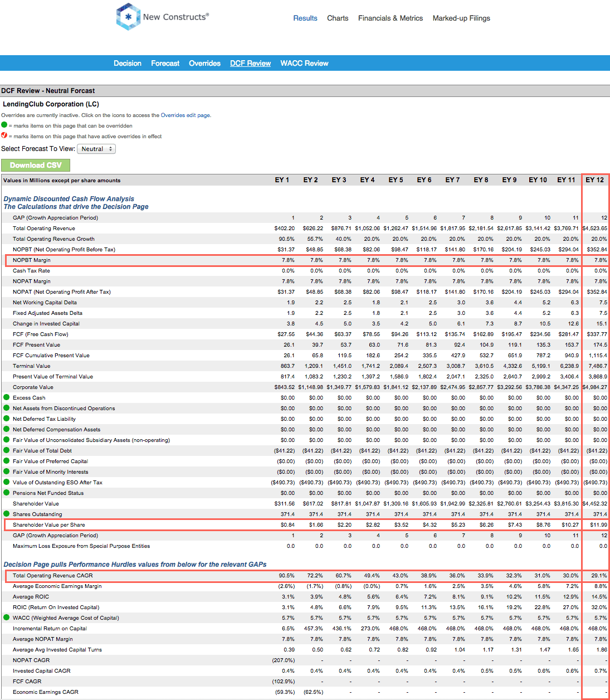Click override dot for Excess Cash
Viewport: 610px width, 700px height.
coord(7,397)
